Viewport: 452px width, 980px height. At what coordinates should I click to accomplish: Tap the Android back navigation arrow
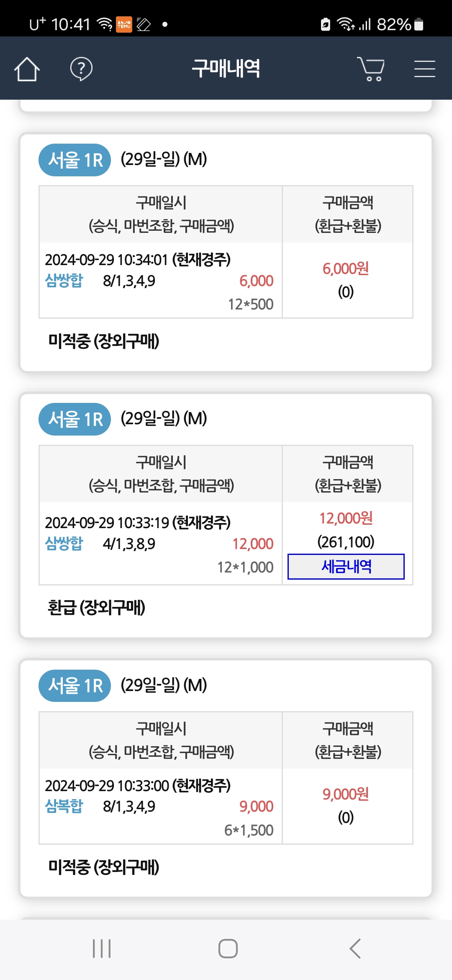point(355,949)
